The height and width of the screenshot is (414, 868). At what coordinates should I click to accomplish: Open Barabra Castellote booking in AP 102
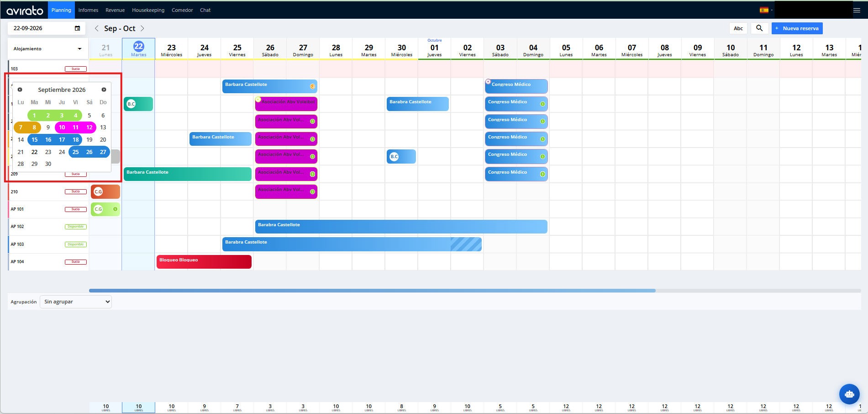[x=401, y=227]
